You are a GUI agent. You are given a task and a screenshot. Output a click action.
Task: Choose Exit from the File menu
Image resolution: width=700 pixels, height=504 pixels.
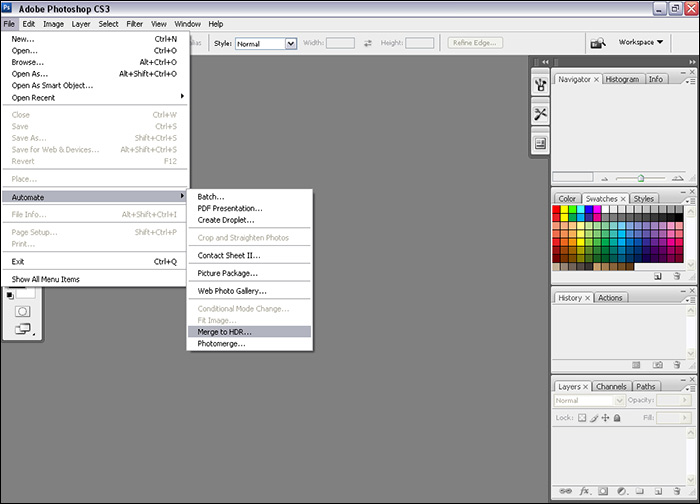point(94,262)
